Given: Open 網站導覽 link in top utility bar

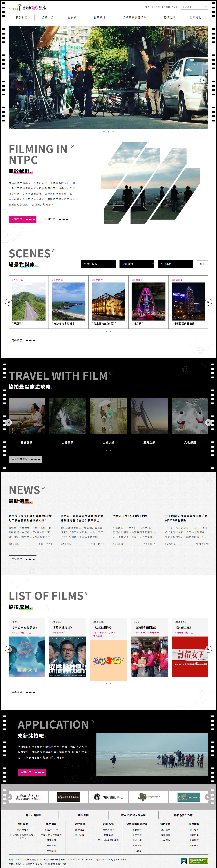Looking at the screenshot, I should (x=155, y=7).
